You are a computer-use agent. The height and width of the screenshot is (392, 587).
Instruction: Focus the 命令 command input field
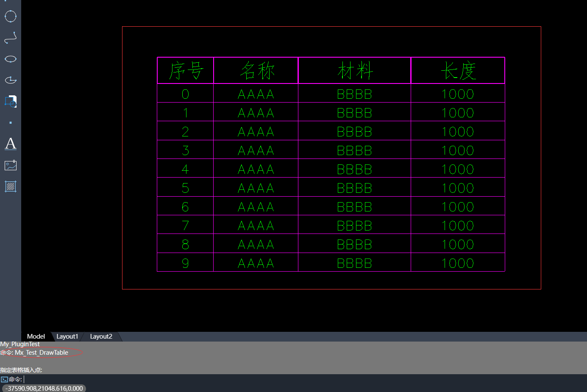coord(297,379)
